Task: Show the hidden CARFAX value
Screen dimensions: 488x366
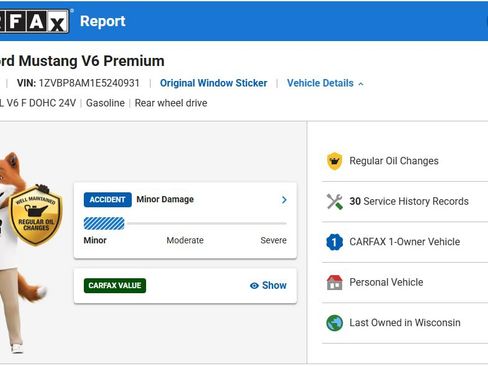Action: pyautogui.click(x=268, y=285)
